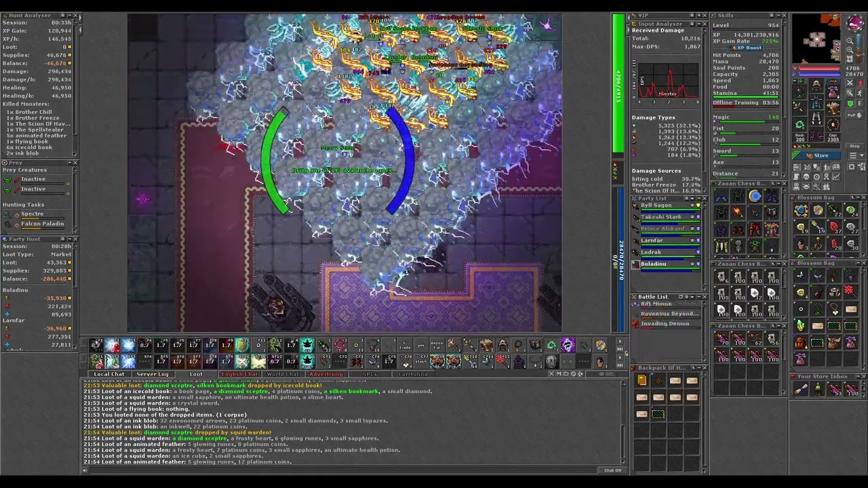Click the line-chart analytics icon below Store
The height and width of the screenshot is (488, 868).
pyautogui.click(x=836, y=176)
